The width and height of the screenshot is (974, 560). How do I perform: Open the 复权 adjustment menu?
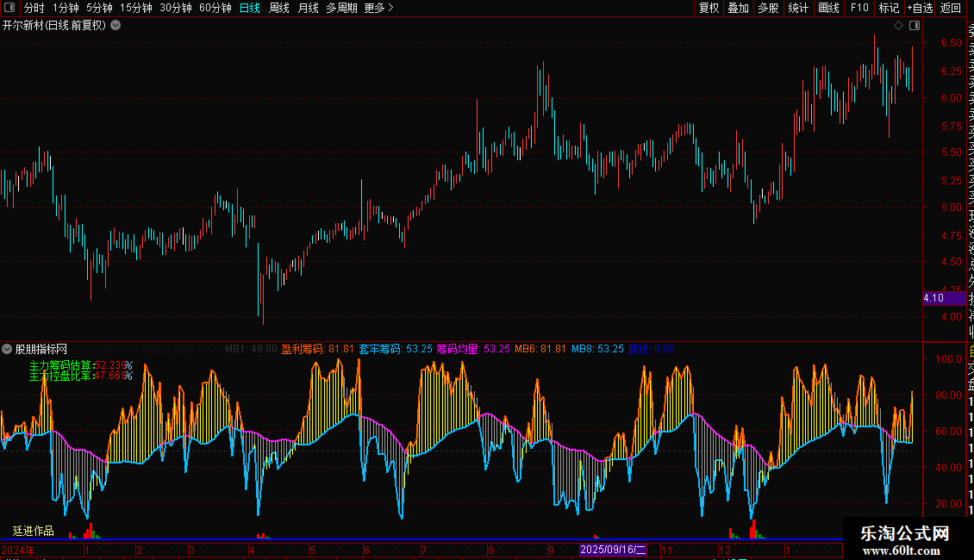709,8
